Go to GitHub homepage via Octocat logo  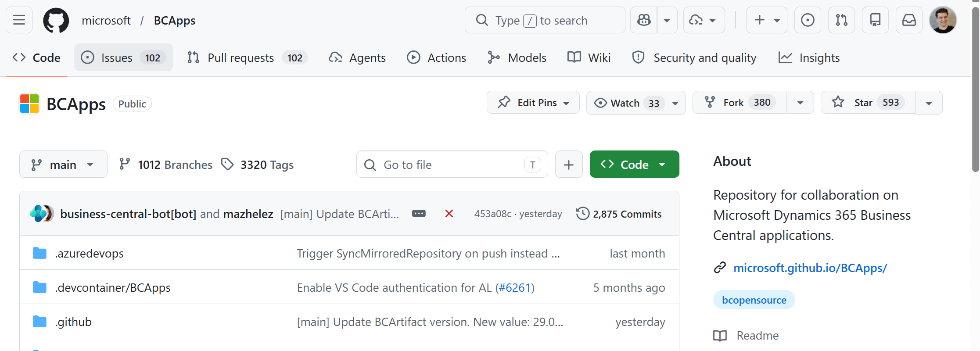tap(56, 20)
